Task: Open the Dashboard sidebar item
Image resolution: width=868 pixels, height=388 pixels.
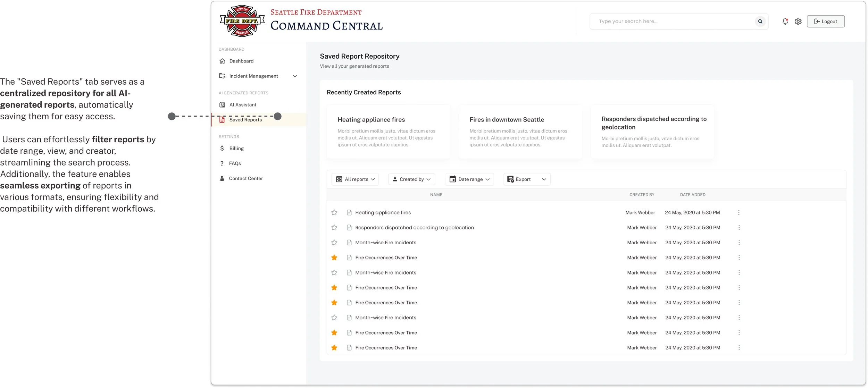Action: click(241, 61)
